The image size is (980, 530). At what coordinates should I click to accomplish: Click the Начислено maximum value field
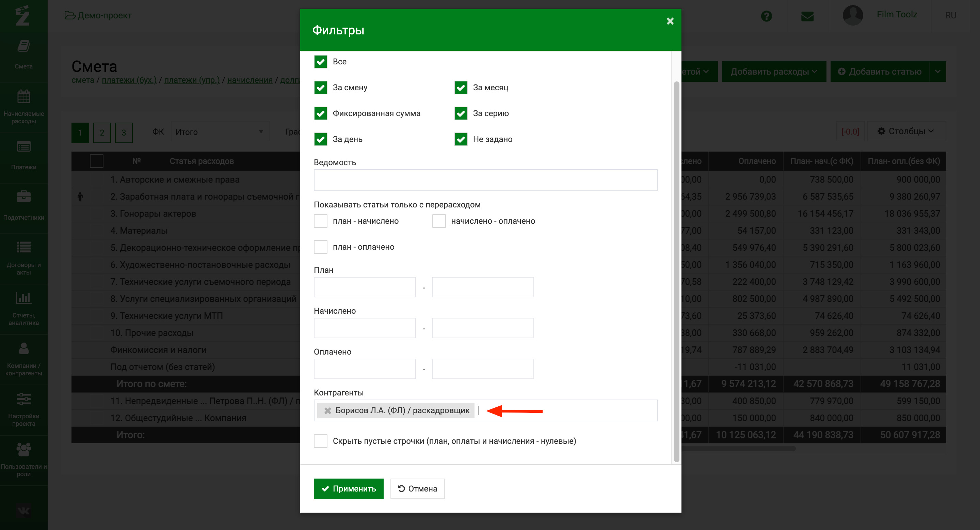pos(483,328)
